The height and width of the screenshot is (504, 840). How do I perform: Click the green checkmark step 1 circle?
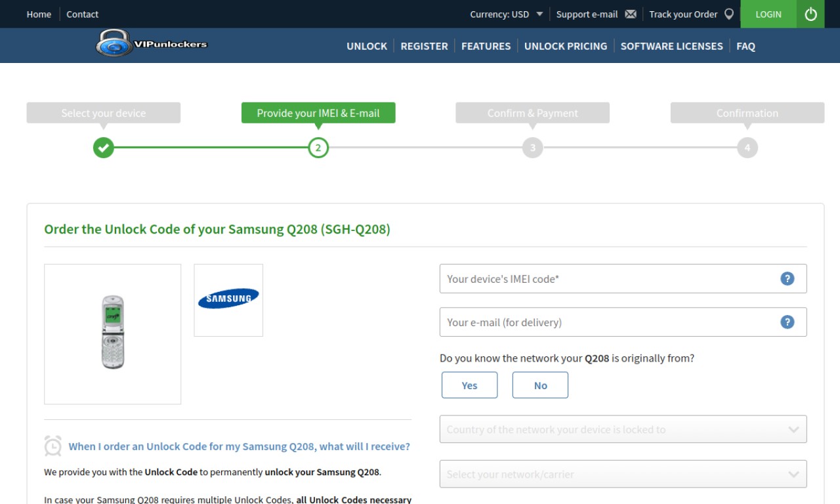(x=103, y=148)
